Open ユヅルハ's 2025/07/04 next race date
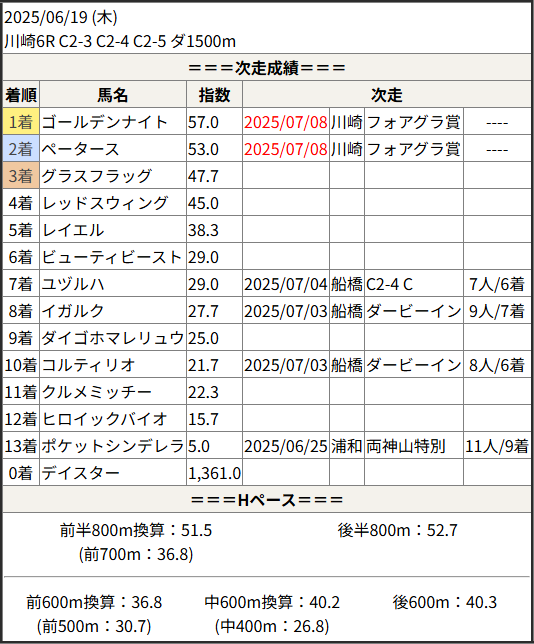This screenshot has height=644, width=534. (x=285, y=284)
